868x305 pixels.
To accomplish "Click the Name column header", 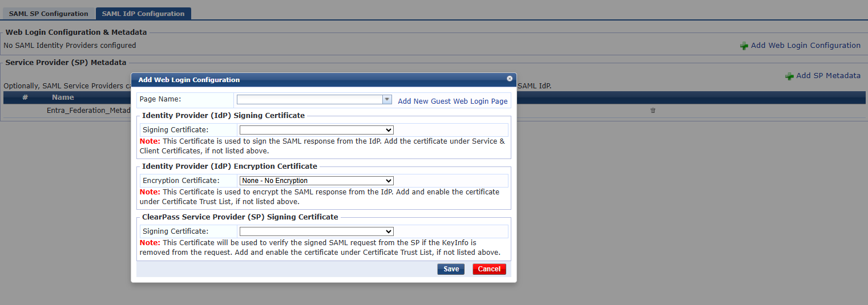I will [x=63, y=97].
